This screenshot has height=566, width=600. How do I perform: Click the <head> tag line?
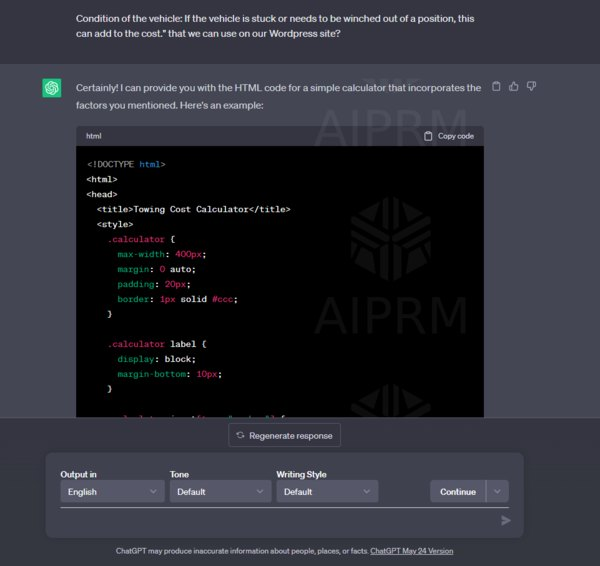coord(102,194)
